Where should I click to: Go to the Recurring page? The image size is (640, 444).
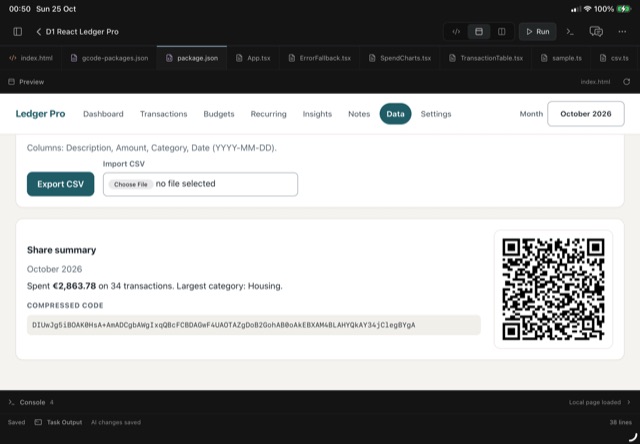269,114
